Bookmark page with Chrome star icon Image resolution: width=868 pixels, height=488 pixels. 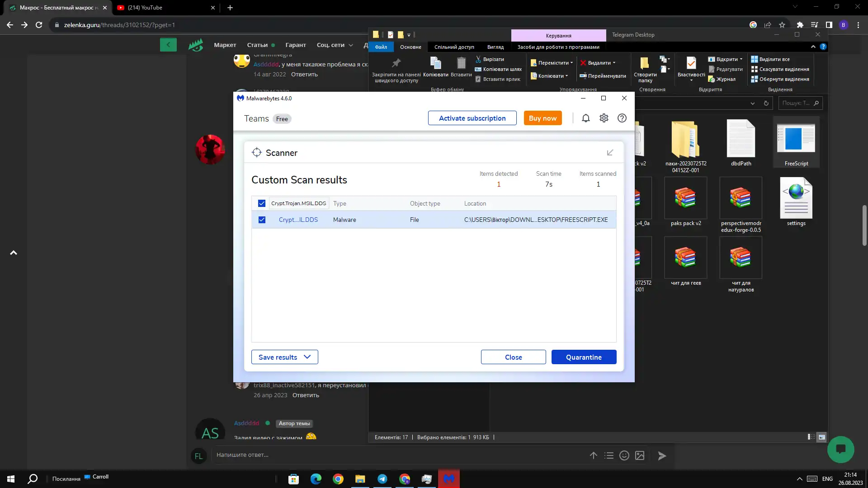point(782,25)
